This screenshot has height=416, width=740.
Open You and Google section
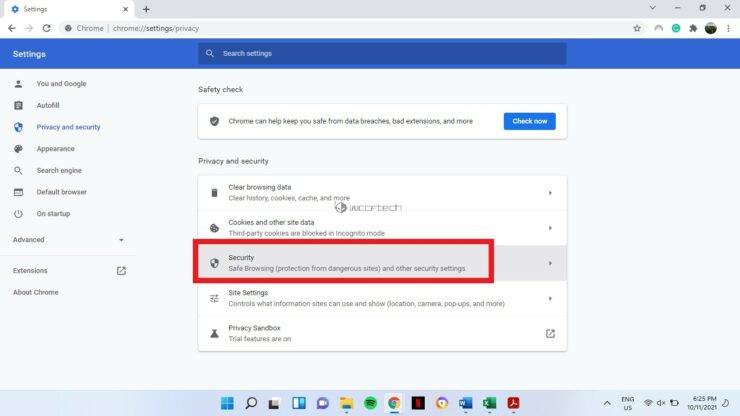coord(61,84)
